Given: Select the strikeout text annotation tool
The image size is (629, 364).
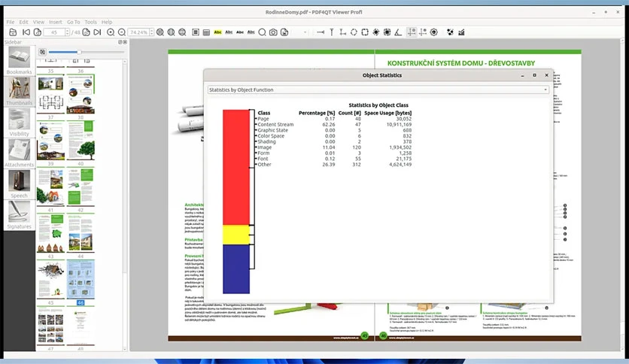Looking at the screenshot, I should coord(240,32).
